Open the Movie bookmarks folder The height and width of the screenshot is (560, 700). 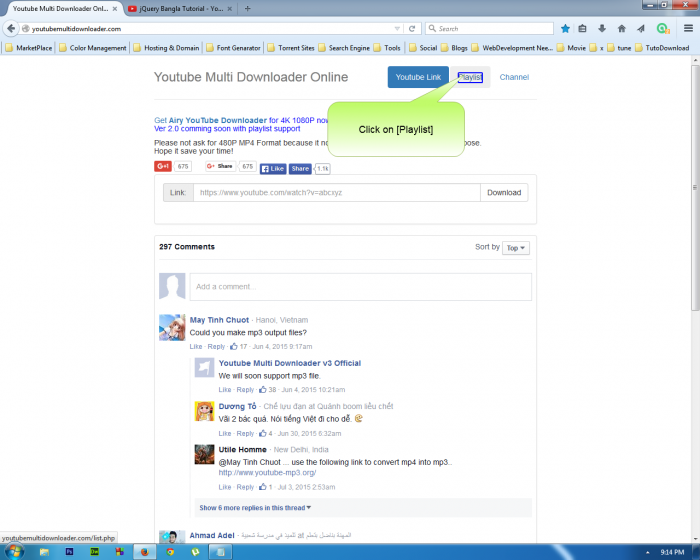point(571,48)
